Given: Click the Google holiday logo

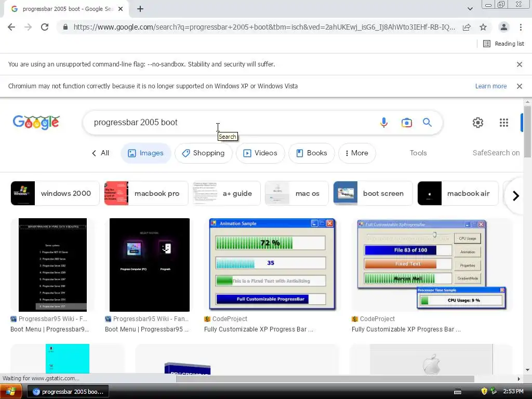Looking at the screenshot, I should pyautogui.click(x=36, y=122).
